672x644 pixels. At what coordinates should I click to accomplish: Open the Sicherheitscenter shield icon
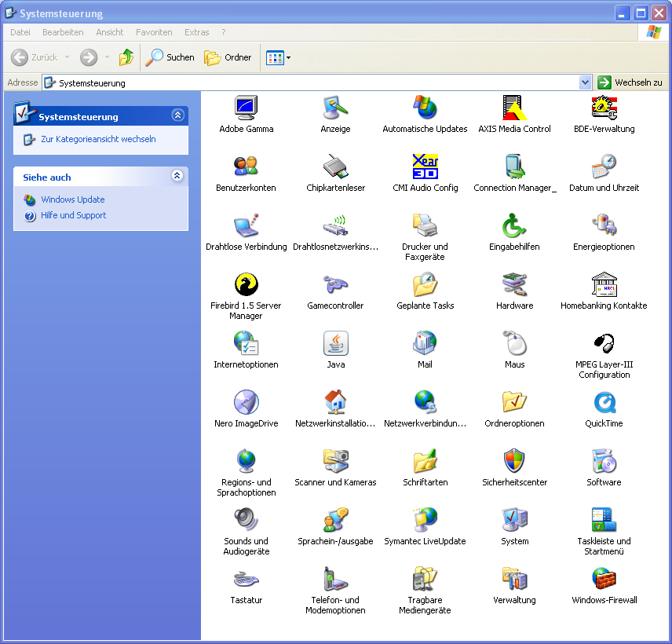tap(514, 461)
